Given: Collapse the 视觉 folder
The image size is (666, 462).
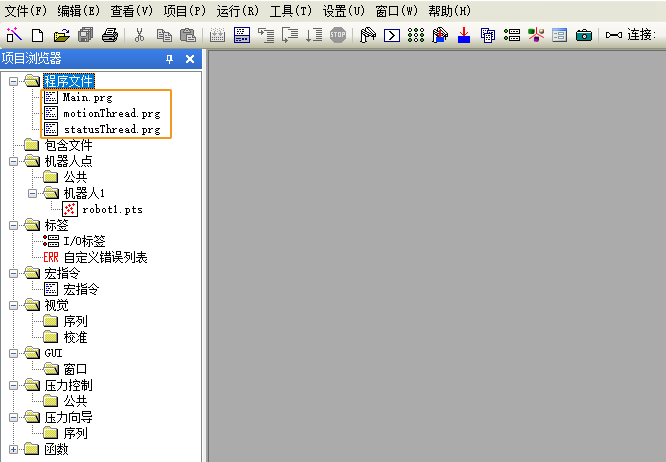Looking at the screenshot, I should (14, 306).
